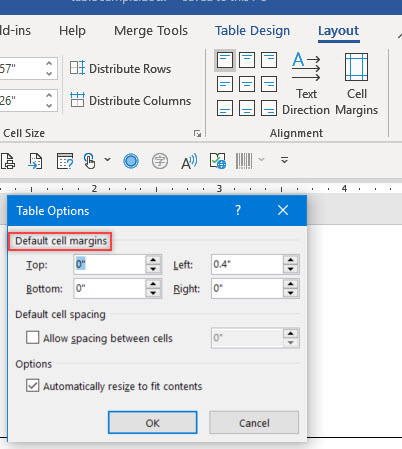Click the document check with globe icon
Viewport: 402px width, 449px height.
click(x=218, y=161)
